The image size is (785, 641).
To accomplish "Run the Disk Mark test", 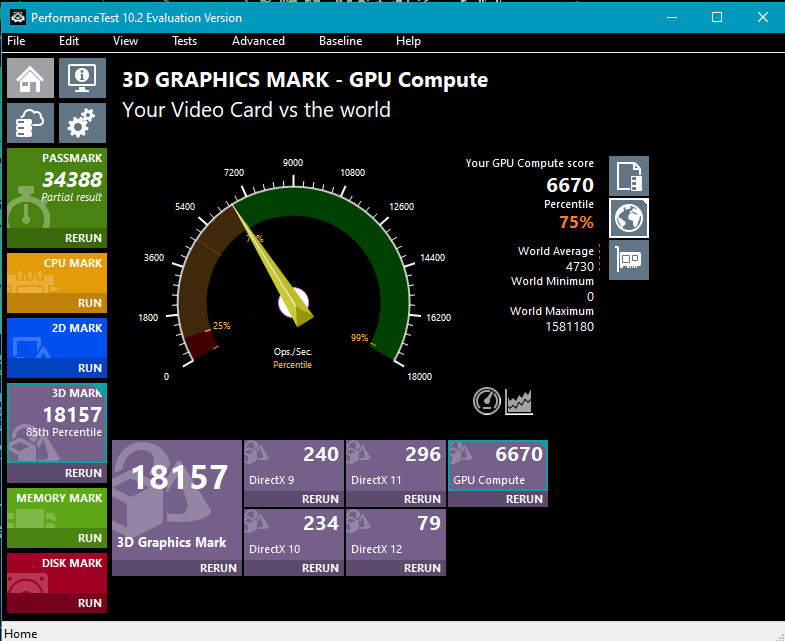I will click(x=57, y=603).
